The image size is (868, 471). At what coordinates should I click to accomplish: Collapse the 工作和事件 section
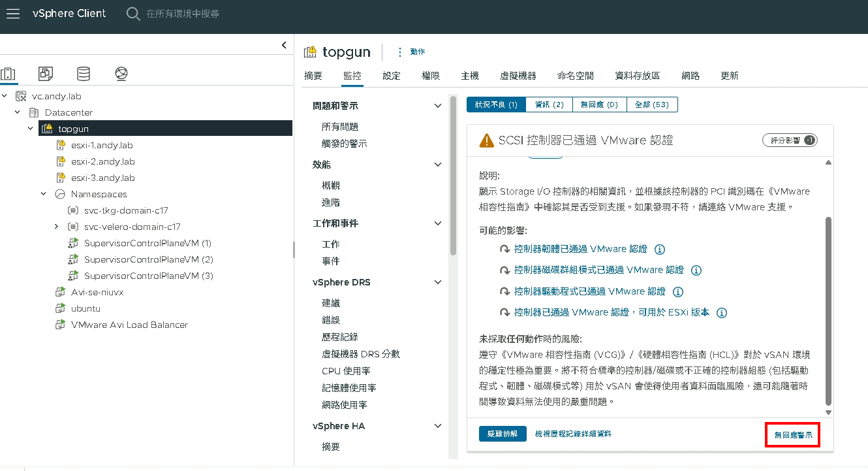[x=438, y=223]
